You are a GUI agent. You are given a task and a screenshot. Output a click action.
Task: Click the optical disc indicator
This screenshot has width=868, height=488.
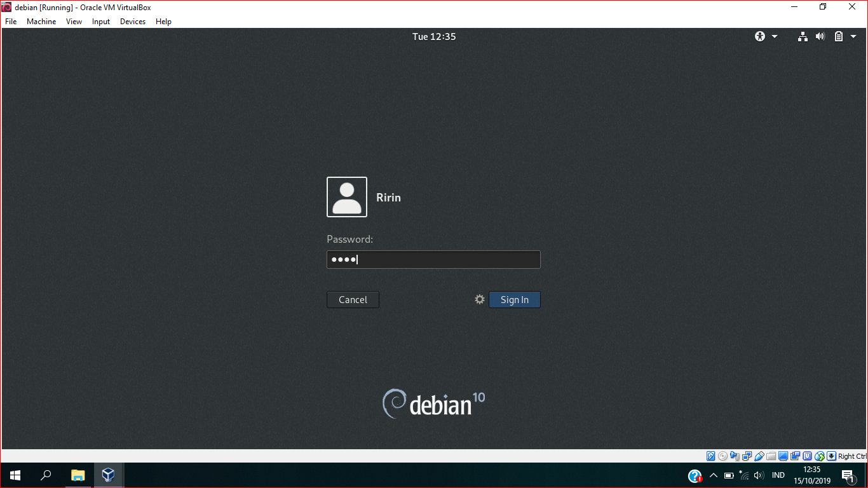tap(722, 456)
